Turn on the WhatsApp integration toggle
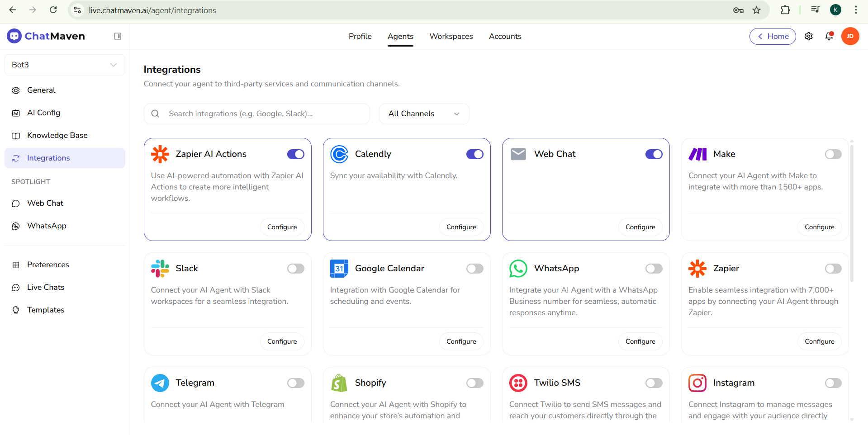The height and width of the screenshot is (435, 868). click(654, 269)
